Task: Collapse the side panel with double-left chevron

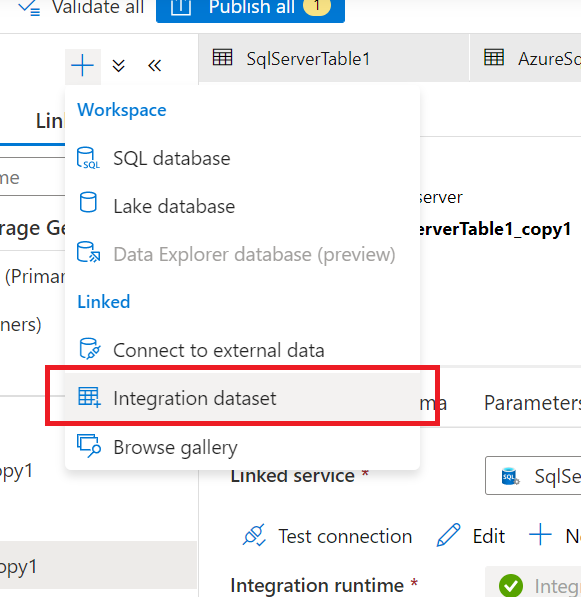Action: pyautogui.click(x=154, y=66)
